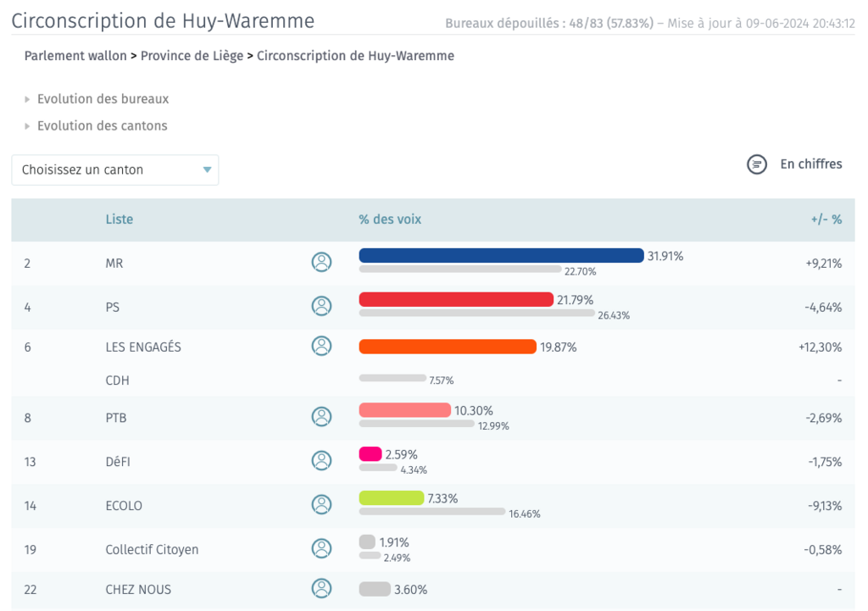The height and width of the screenshot is (611, 868).
Task: Go to Parlement wallon breadcrumb
Action: pyautogui.click(x=75, y=56)
